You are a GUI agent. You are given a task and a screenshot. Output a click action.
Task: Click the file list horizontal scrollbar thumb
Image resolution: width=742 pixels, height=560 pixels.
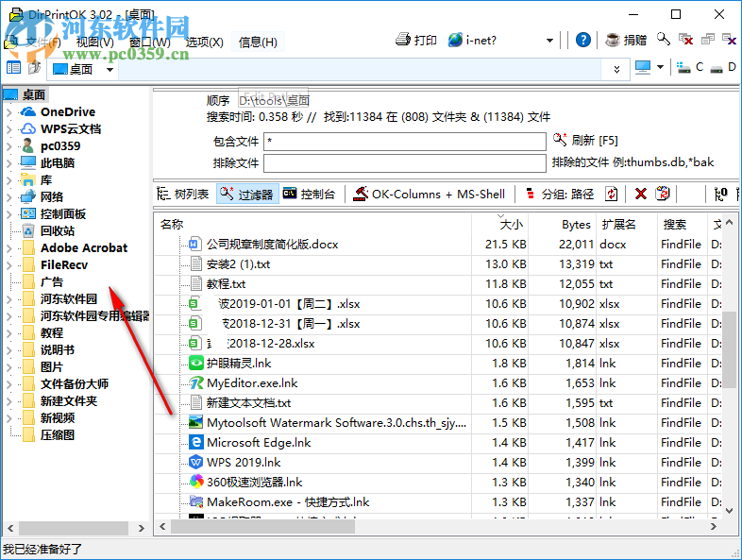[x=262, y=526]
